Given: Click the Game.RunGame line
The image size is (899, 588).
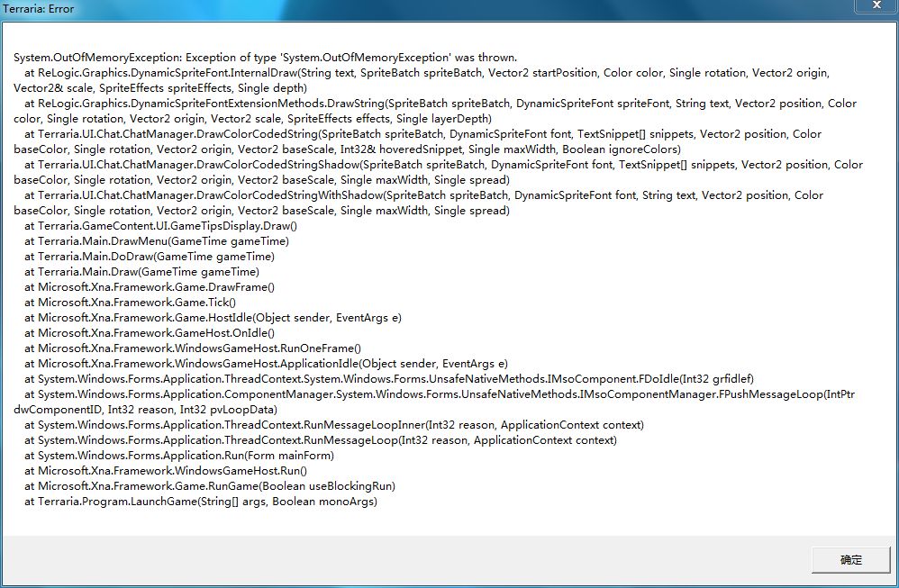Looking at the screenshot, I should click(210, 486).
